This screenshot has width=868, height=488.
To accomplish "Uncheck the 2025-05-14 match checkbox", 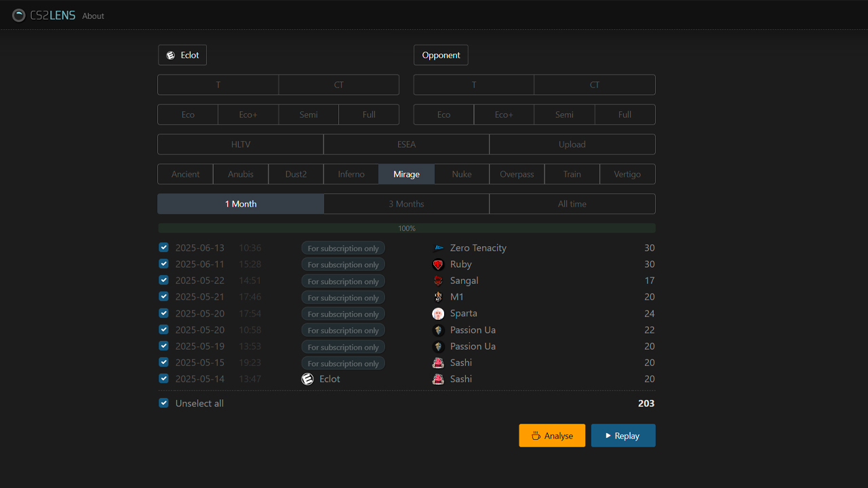I will point(163,378).
